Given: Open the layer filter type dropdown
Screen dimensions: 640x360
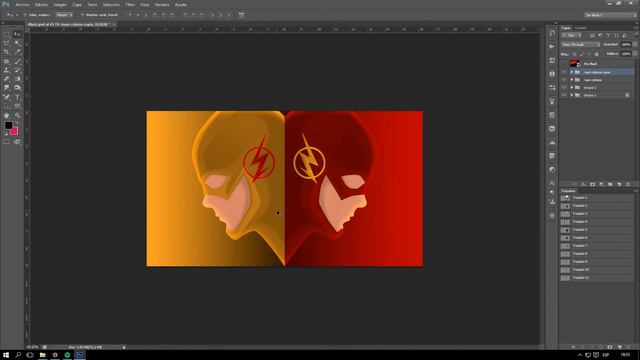Looking at the screenshot, I should point(571,36).
